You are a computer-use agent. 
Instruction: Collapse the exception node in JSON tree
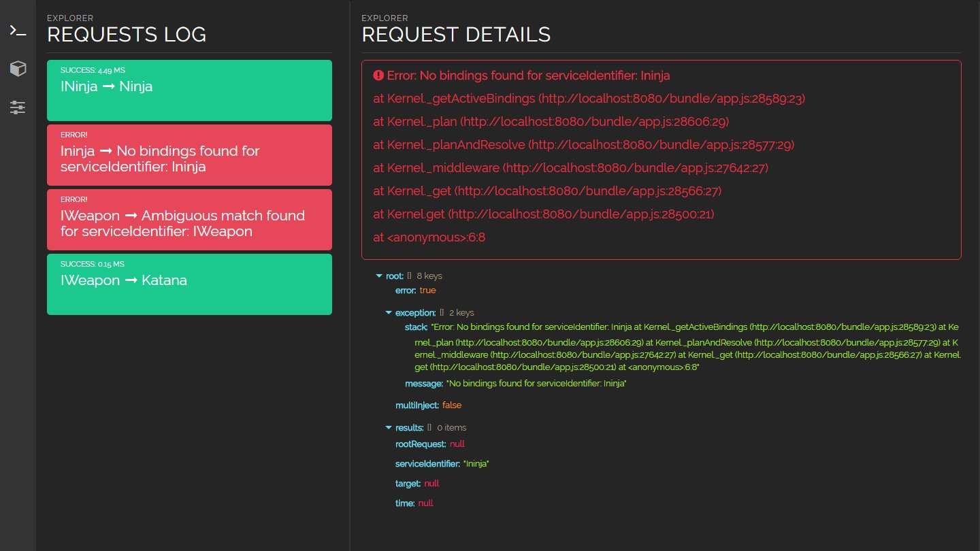389,313
